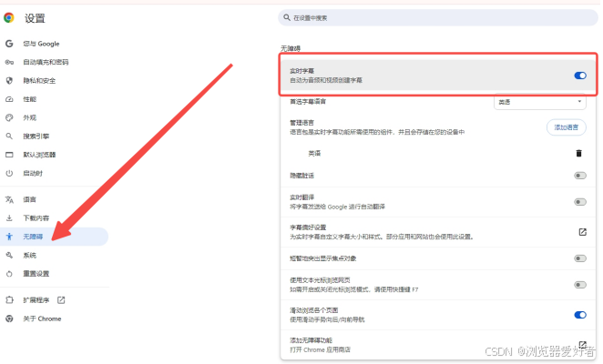The width and height of the screenshot is (603, 364).
Task: Click the 设置 page title
Action: pyautogui.click(x=35, y=18)
